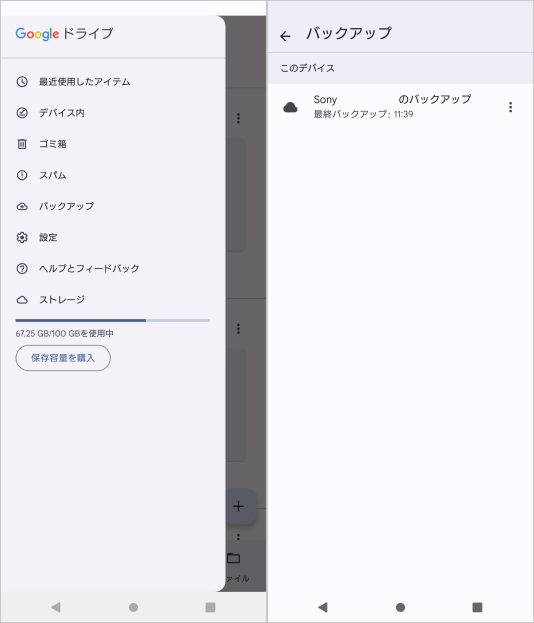Click the バックアップ cloud upload icon

[22, 206]
